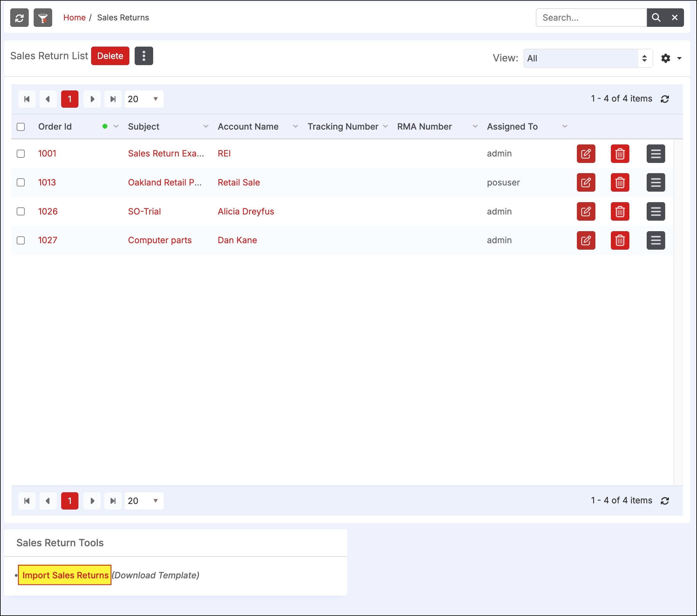The width and height of the screenshot is (697, 616).
Task: Sort by the Order Id column header
Action: 55,127
